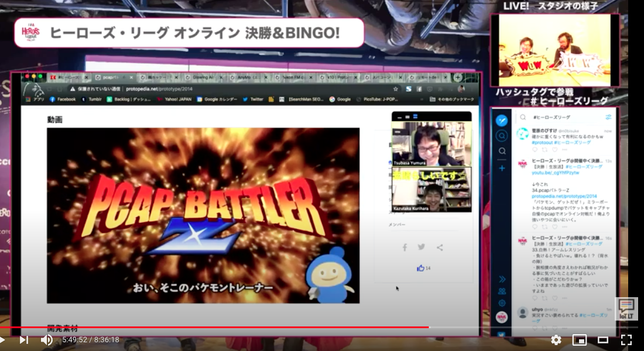Open the uhyo user avatar
The height and width of the screenshot is (351, 644).
click(x=522, y=312)
